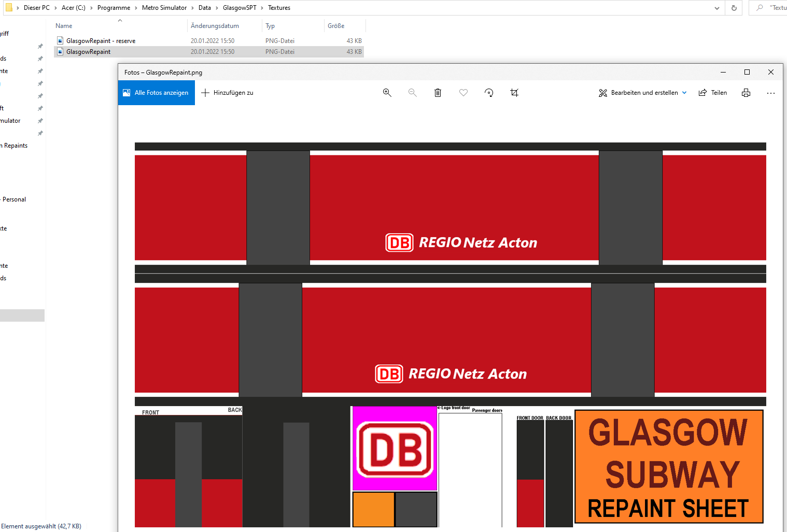Screen dimensions: 787x532
Task: Select the GlasgowRepaint file row
Action: (209, 52)
